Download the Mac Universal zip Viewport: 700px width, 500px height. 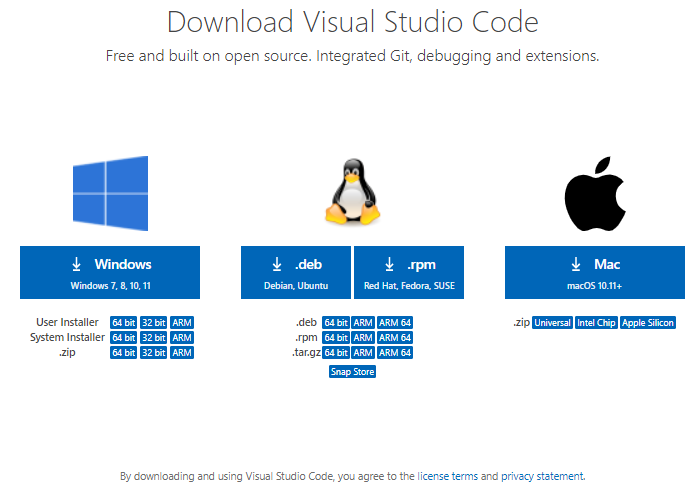click(553, 323)
